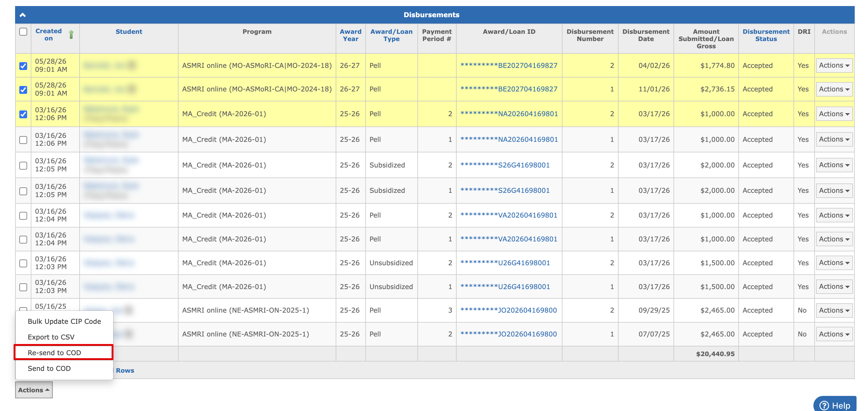868x411 pixels.
Task: Click the Award/Loan Type column header
Action: tap(391, 35)
